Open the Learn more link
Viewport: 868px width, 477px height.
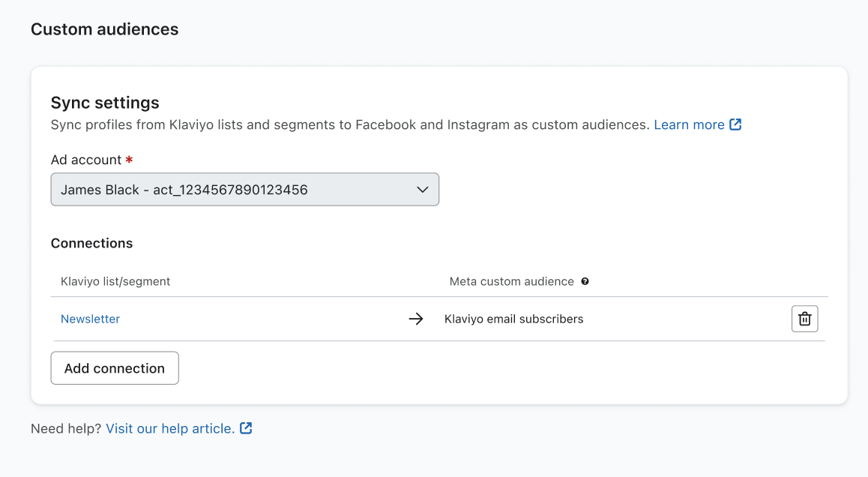coord(689,124)
